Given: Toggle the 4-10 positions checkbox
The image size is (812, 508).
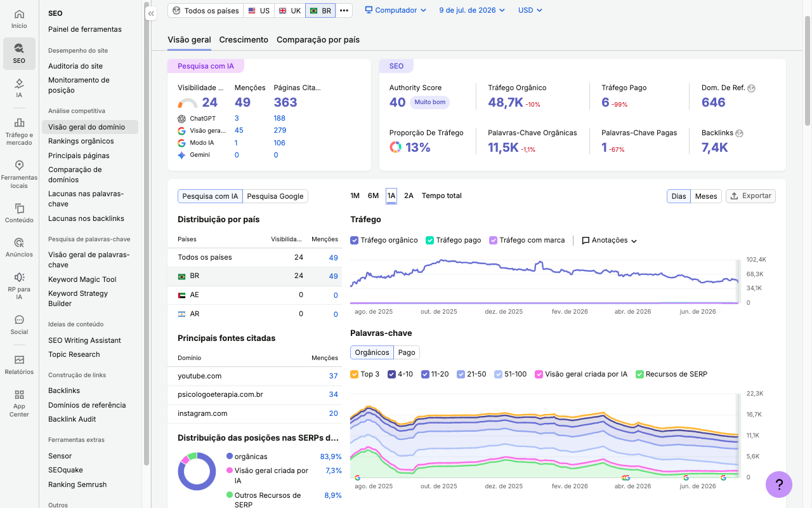Looking at the screenshot, I should pos(391,375).
